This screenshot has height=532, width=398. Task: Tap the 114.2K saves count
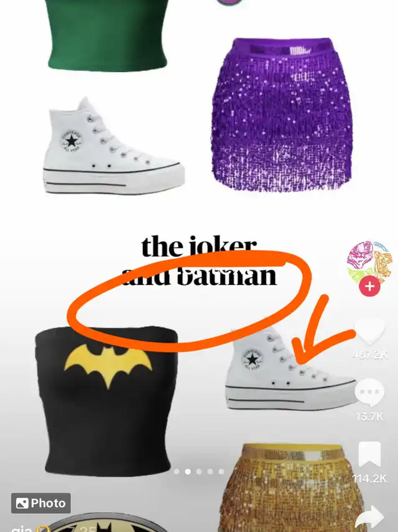[x=369, y=478]
